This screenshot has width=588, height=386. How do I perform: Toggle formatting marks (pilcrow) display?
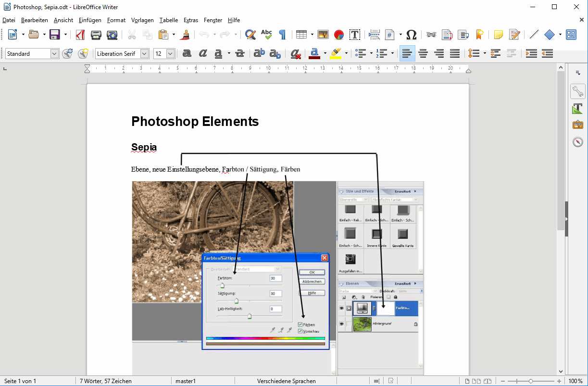[x=282, y=35]
